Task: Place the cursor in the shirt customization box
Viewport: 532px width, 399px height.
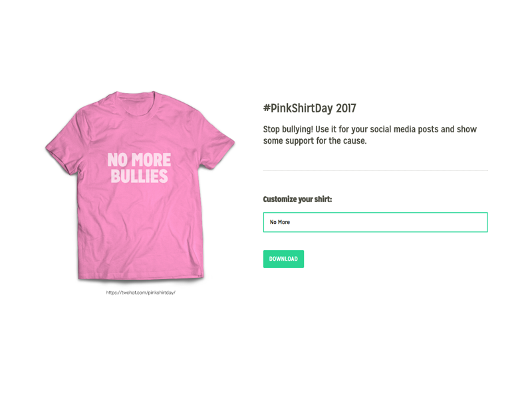Action: coord(375,221)
